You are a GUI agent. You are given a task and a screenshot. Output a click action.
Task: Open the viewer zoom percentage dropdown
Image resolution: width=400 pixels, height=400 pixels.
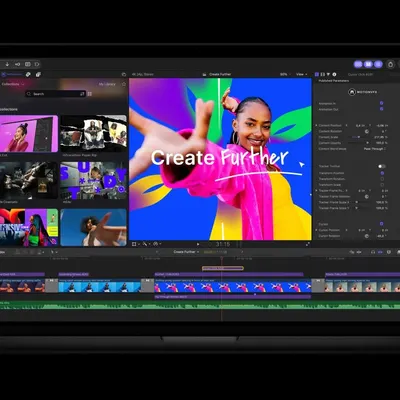285,74
